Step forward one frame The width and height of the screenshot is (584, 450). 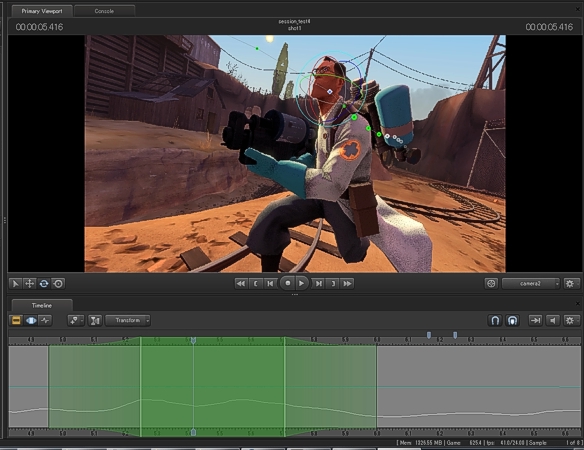pyautogui.click(x=318, y=283)
